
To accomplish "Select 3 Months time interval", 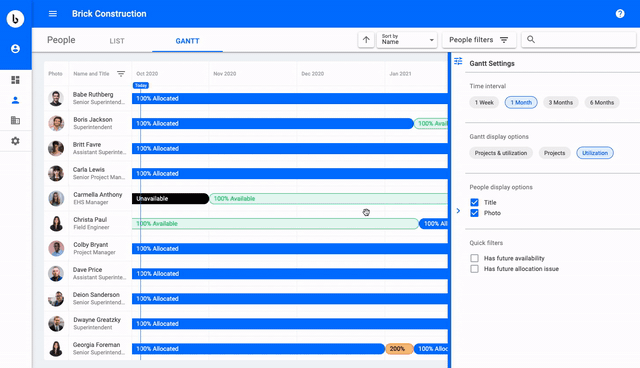I will (561, 102).
